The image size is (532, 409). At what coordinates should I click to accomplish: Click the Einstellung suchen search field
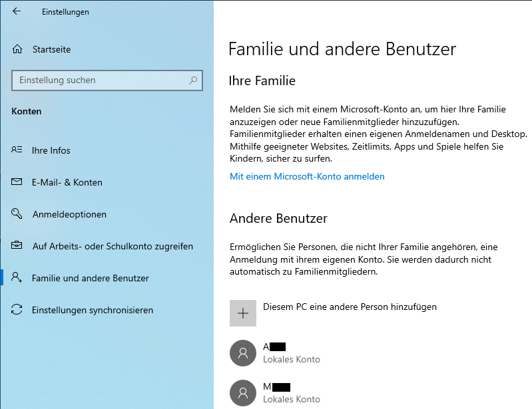(107, 80)
